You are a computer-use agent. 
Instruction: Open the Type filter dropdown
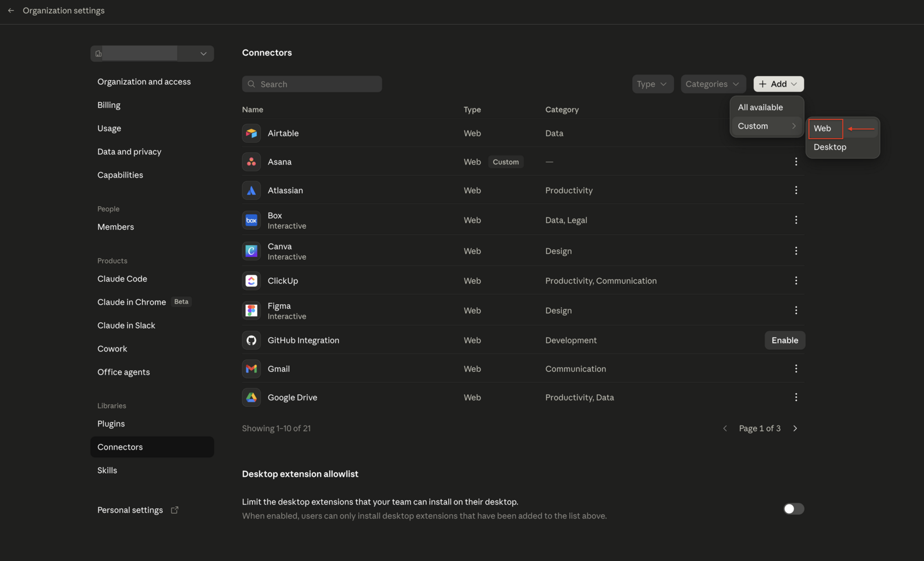click(x=653, y=84)
